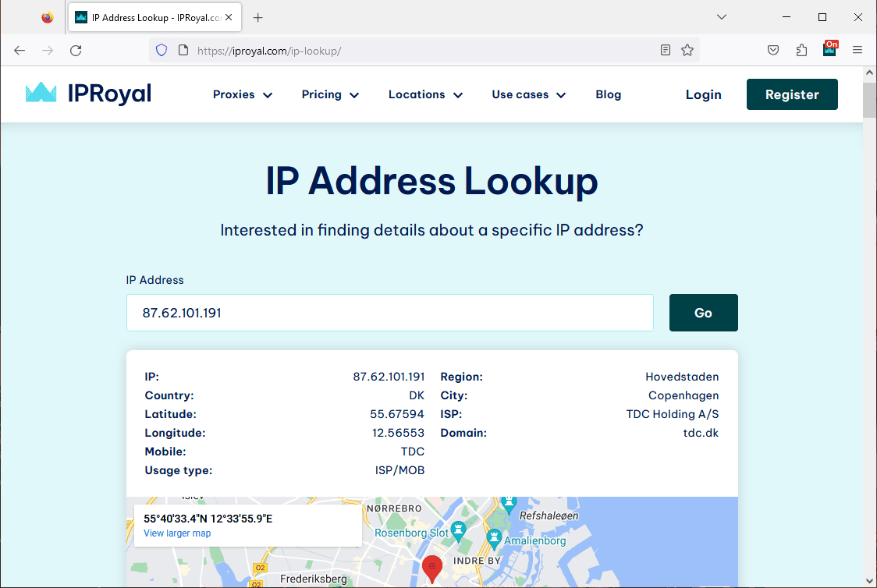Open the Pocket save icon
877x588 pixels.
[x=773, y=51]
